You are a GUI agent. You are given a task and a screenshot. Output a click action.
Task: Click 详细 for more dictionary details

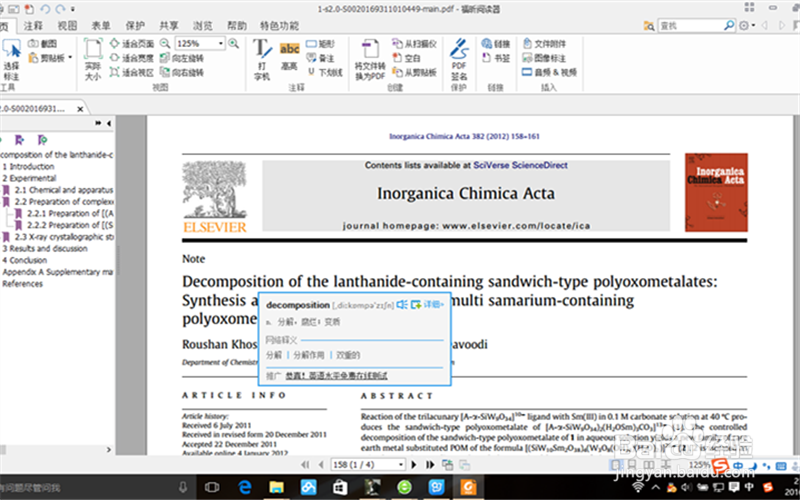434,305
